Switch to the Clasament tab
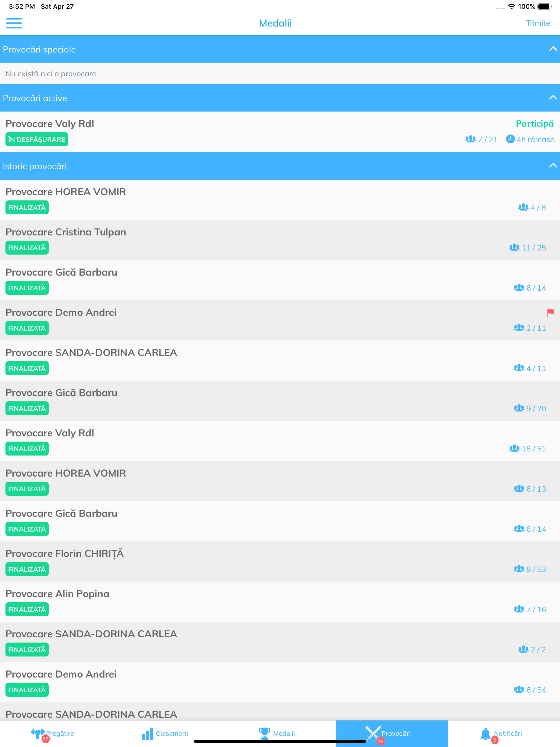This screenshot has width=560, height=747. (168, 734)
